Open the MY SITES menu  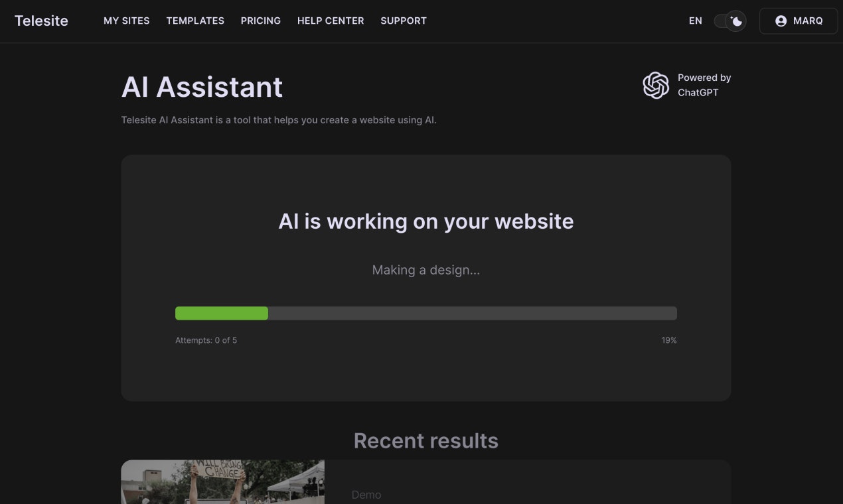tap(126, 21)
